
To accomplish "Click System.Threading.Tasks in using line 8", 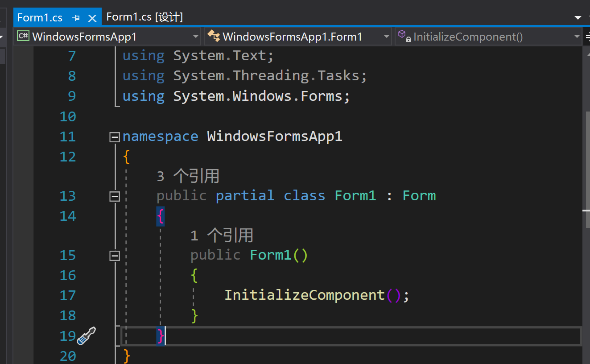I will [266, 76].
